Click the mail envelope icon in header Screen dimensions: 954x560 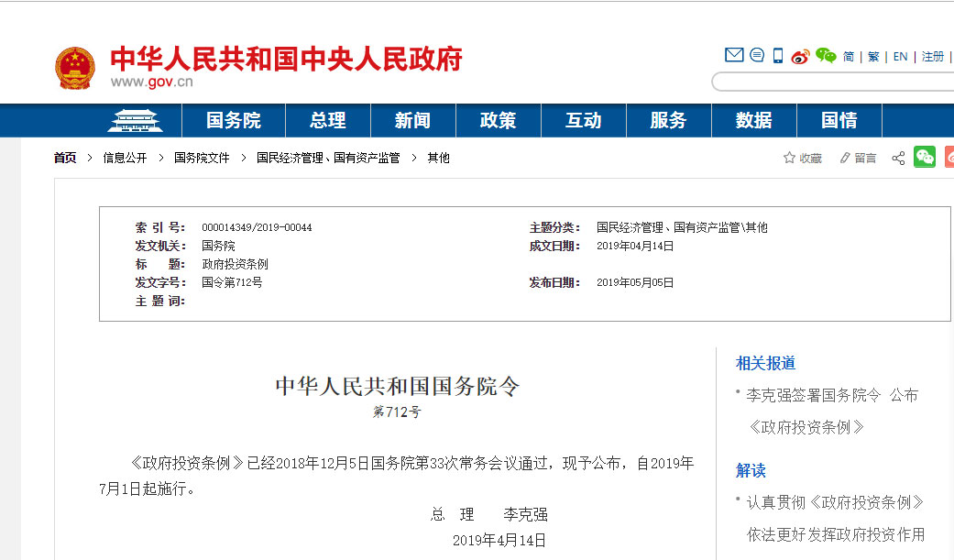[734, 55]
